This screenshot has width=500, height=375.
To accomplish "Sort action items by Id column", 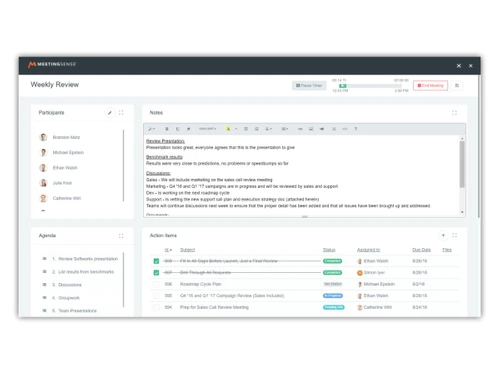I will [x=168, y=250].
